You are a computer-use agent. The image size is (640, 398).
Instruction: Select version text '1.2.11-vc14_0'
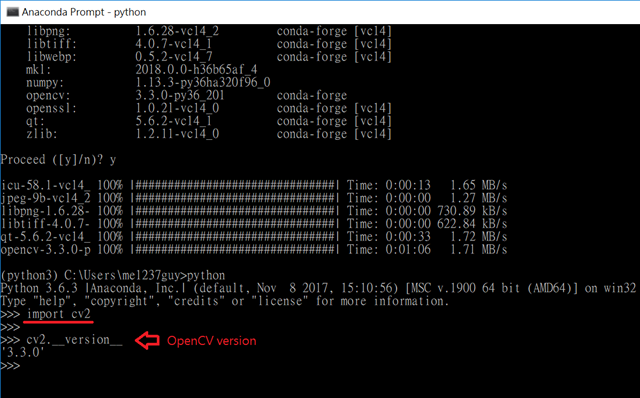click(x=177, y=134)
